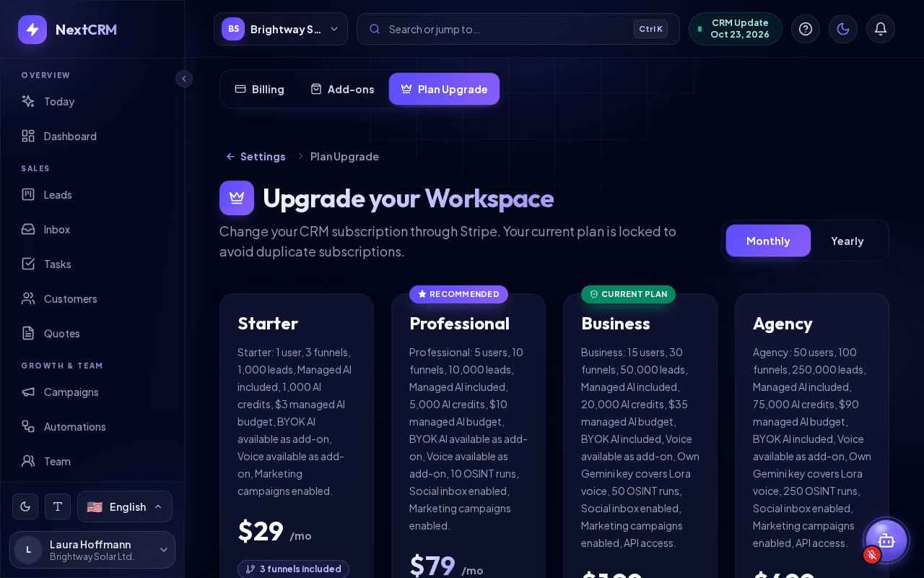The height and width of the screenshot is (578, 924).
Task: Open Leads in the sidebar
Action: coord(92,195)
